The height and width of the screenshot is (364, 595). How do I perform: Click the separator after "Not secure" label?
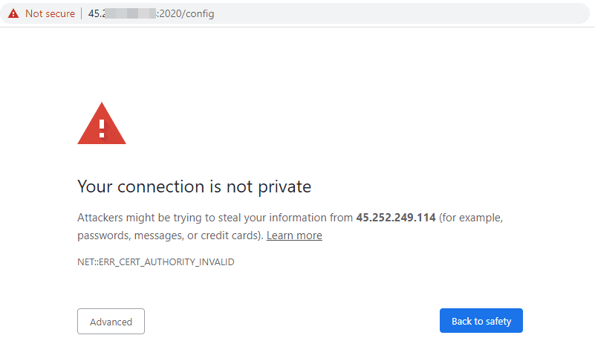82,13
